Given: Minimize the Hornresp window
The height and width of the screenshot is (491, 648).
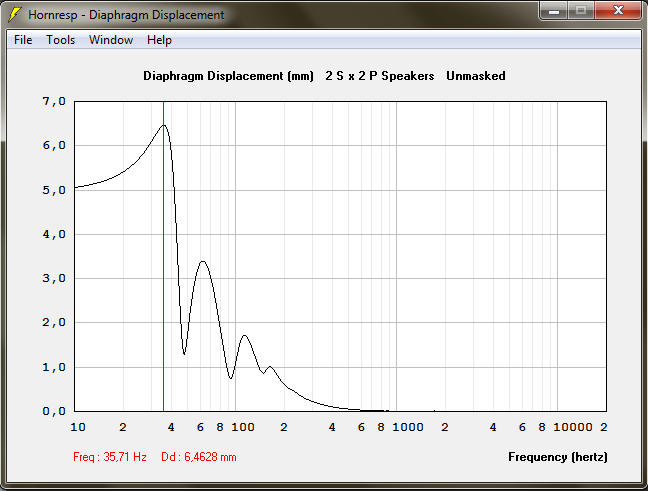Looking at the screenshot, I should [554, 10].
